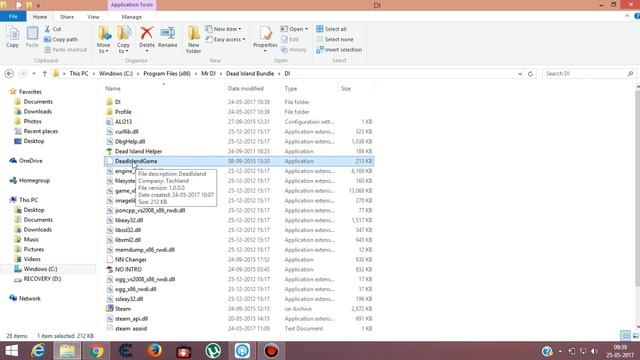Open the New item dropdown
This screenshot has height=360, width=640.
pos(224,29)
